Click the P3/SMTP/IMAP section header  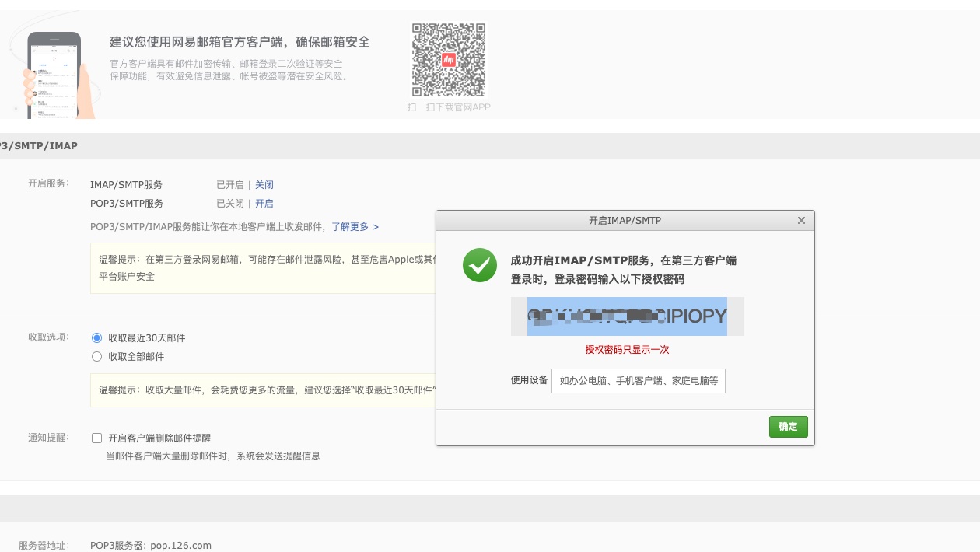39,146
